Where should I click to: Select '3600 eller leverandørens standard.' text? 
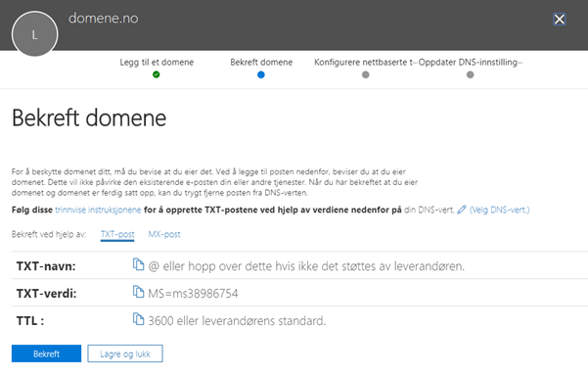point(237,320)
